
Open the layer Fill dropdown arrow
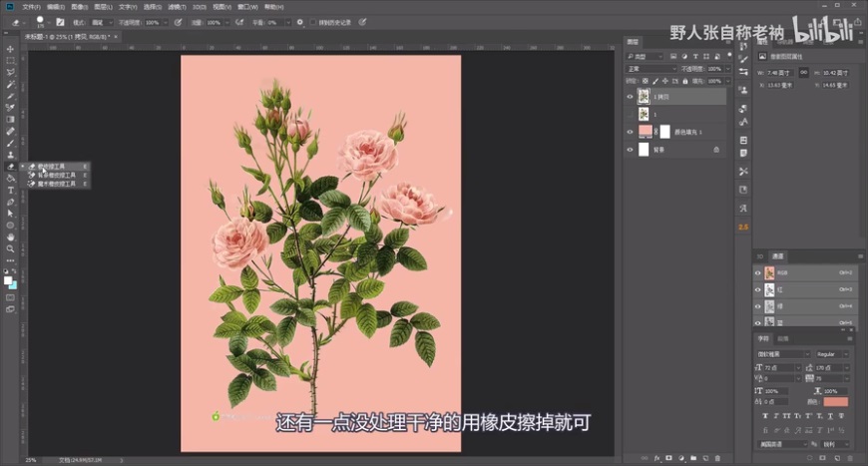728,81
